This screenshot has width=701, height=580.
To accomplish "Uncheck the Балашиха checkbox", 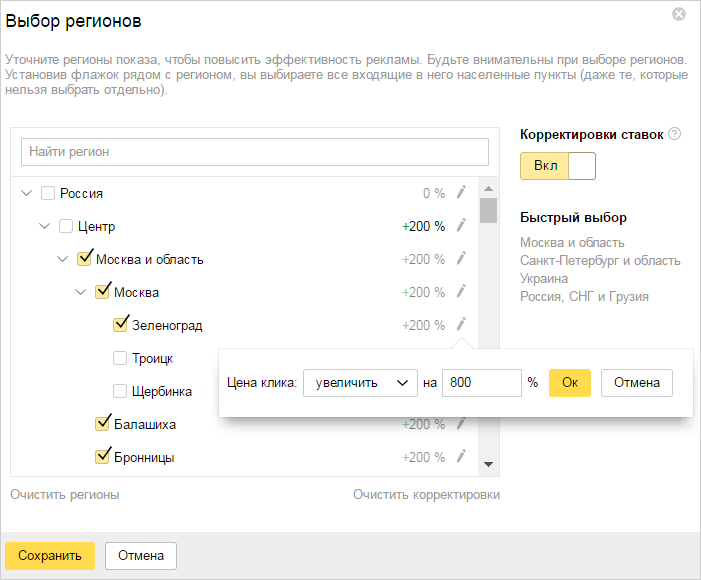I will tap(102, 423).
